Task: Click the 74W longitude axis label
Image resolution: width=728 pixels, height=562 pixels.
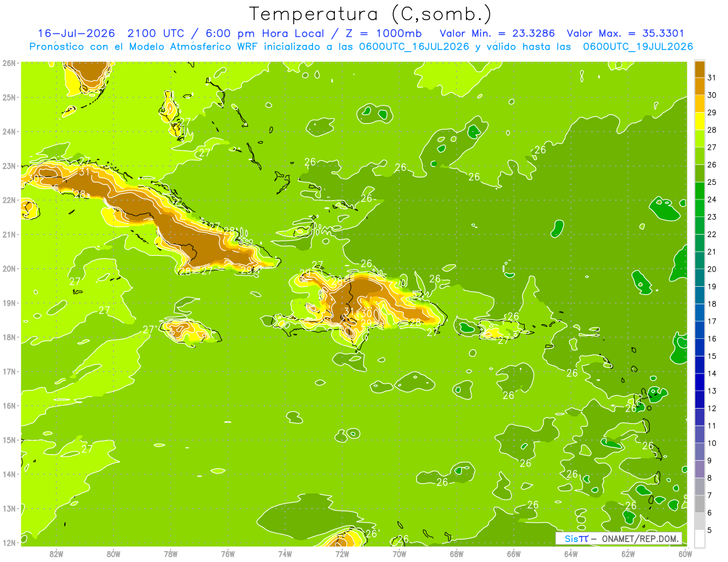Action: click(285, 554)
